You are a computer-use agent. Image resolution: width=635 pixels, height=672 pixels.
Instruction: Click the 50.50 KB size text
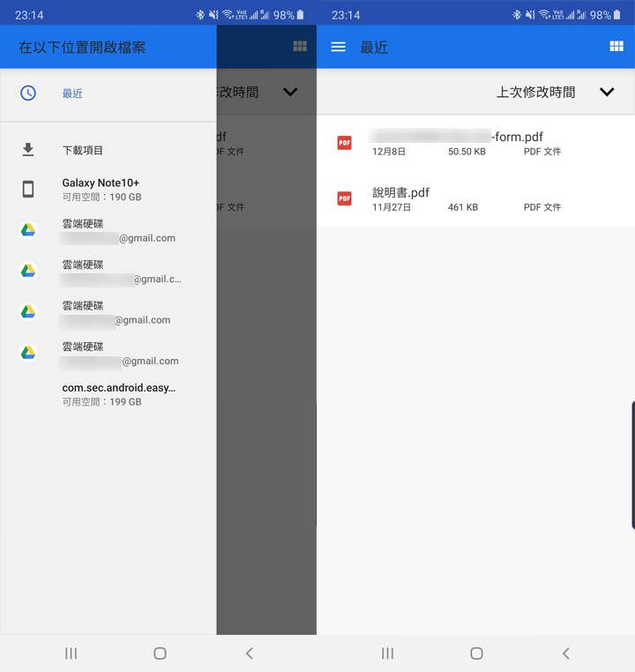pyautogui.click(x=467, y=152)
